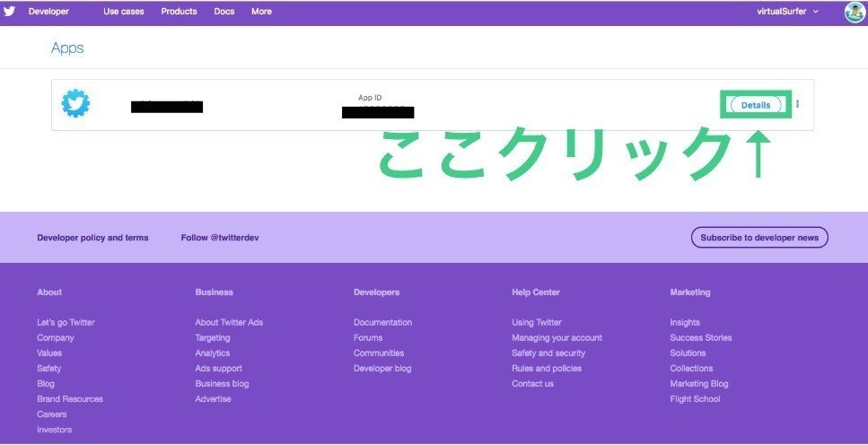Open the More menu
The height and width of the screenshot is (445, 868).
click(x=261, y=12)
